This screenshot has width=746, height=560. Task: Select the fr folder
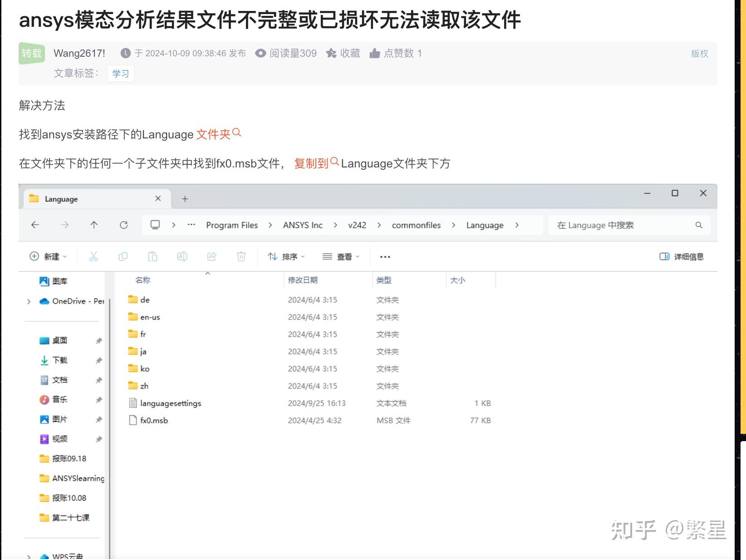pyautogui.click(x=137, y=334)
